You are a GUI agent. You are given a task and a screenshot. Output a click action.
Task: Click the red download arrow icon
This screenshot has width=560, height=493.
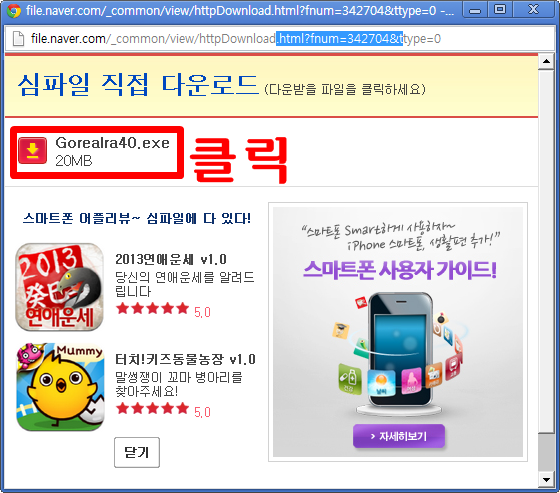point(32,150)
